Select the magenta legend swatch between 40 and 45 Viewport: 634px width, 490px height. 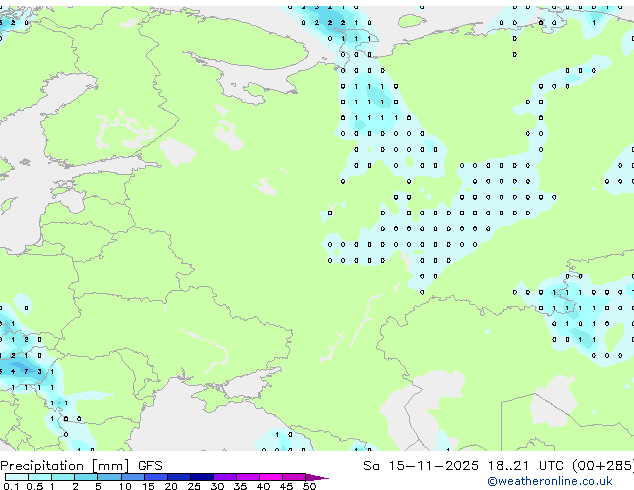(271, 477)
